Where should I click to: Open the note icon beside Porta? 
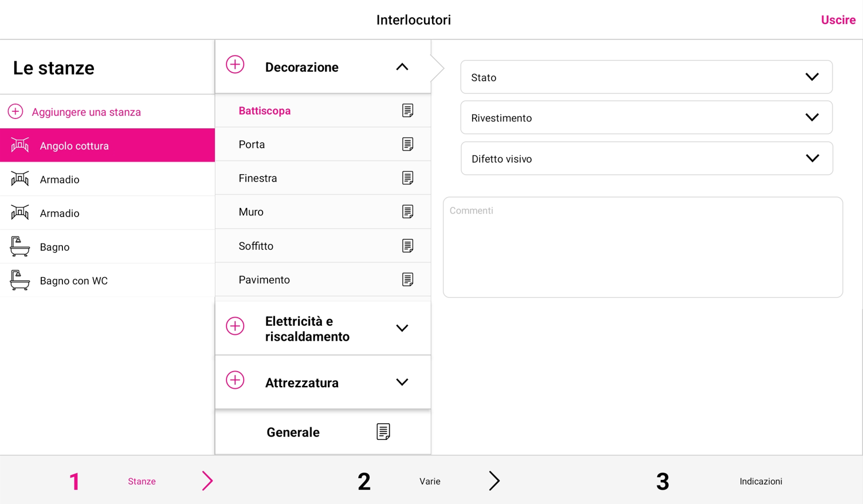[x=407, y=144]
